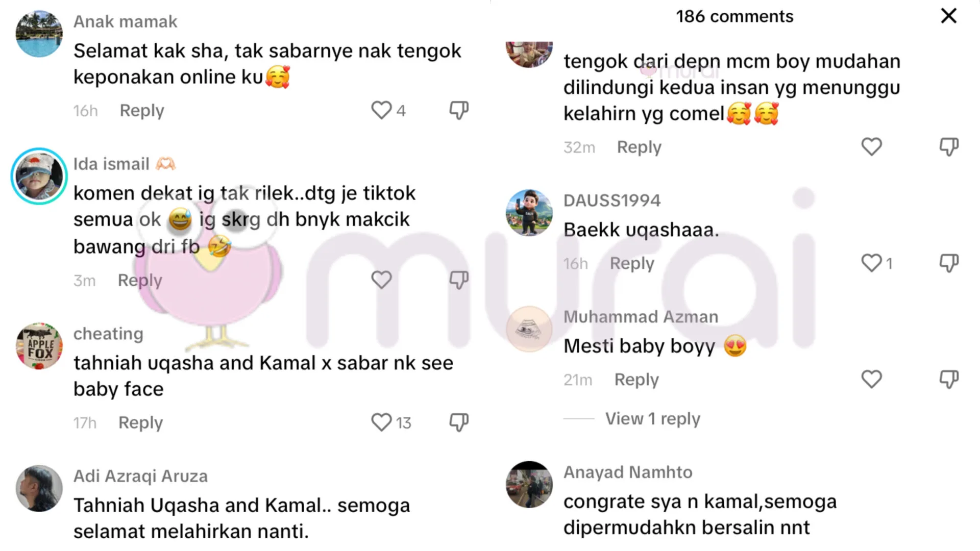Like the cheating user's comment with 13 likes
980x551 pixels.
381,422
